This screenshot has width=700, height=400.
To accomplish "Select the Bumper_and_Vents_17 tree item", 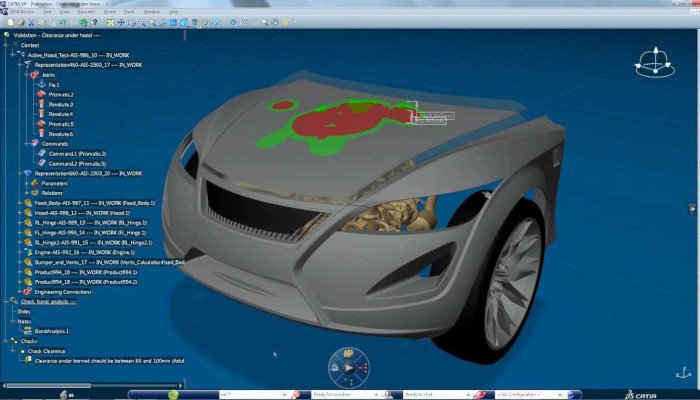I will [x=109, y=262].
